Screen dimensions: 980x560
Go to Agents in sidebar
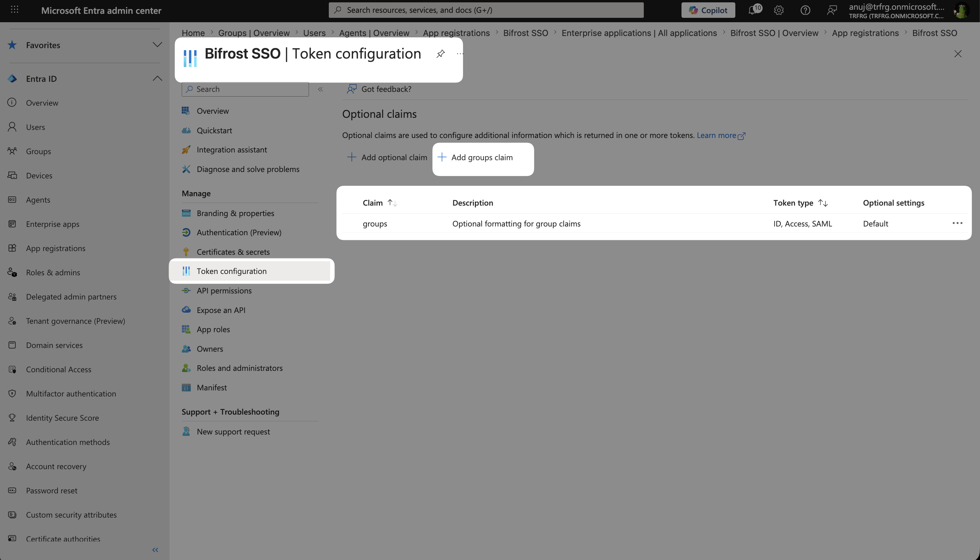coord(38,200)
